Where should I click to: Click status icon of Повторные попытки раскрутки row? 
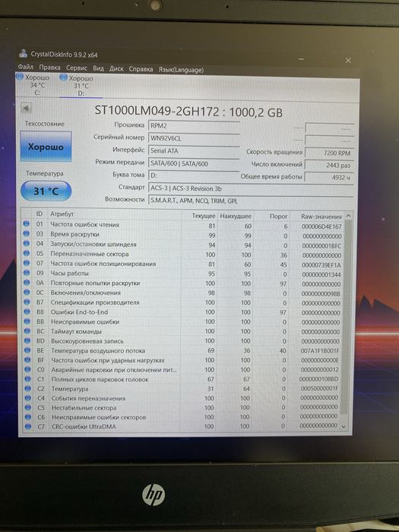point(27,282)
